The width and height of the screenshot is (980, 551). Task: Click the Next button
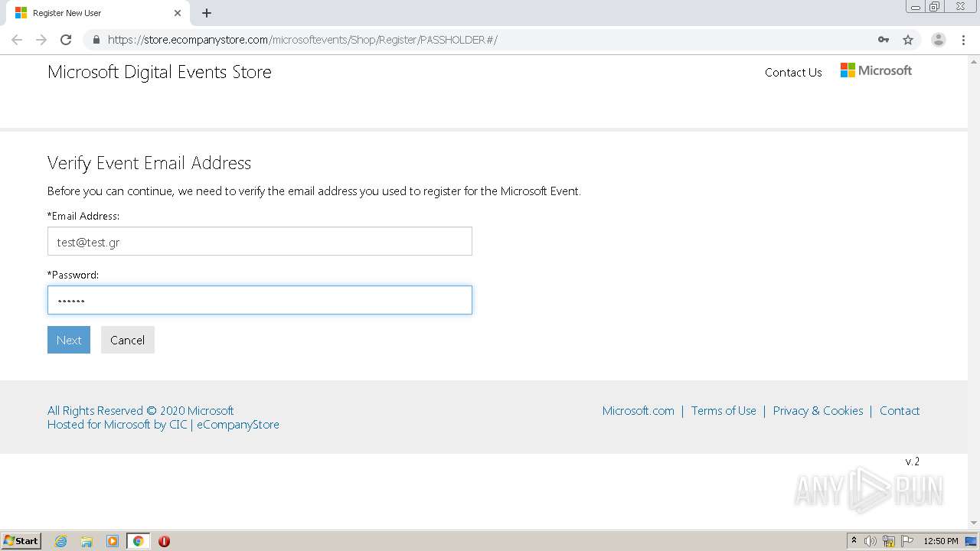(69, 340)
